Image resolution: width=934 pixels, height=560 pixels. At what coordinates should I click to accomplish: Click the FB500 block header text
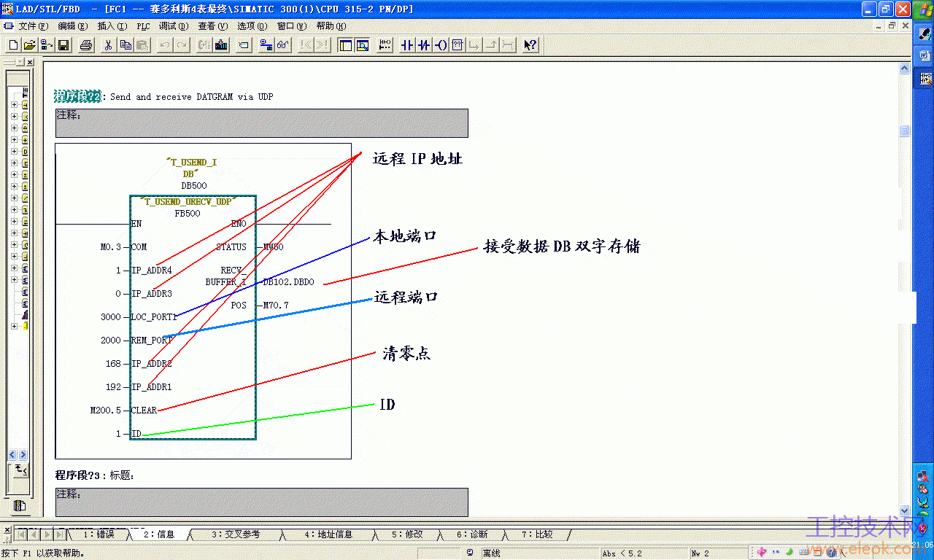[x=188, y=214]
